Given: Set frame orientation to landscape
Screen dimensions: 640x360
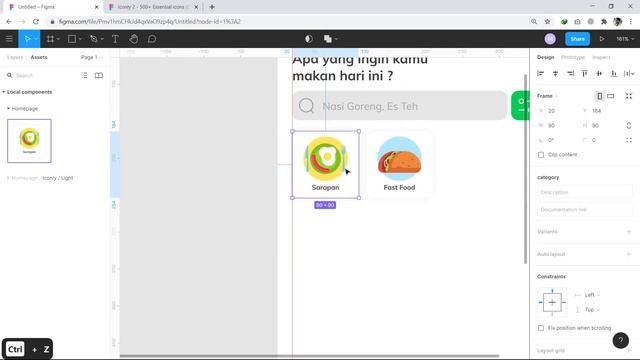Looking at the screenshot, I should pos(611,96).
